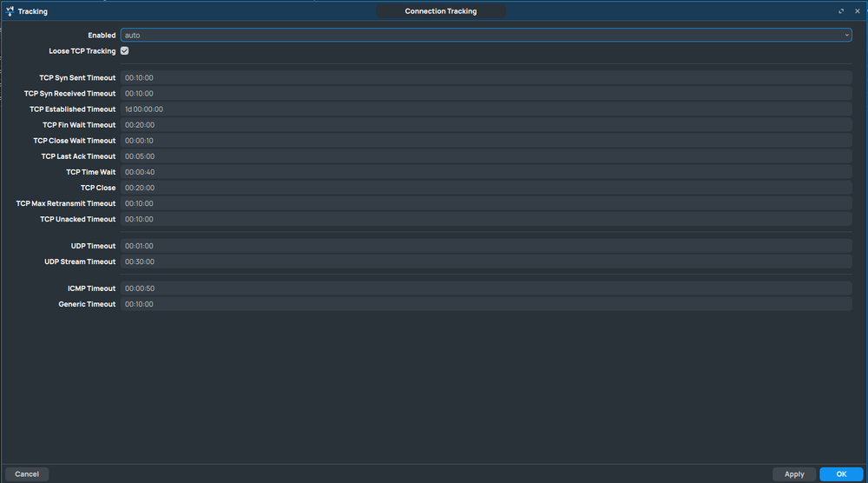868x483 pixels.
Task: Click the TCP Time Wait field
Action: pos(485,172)
